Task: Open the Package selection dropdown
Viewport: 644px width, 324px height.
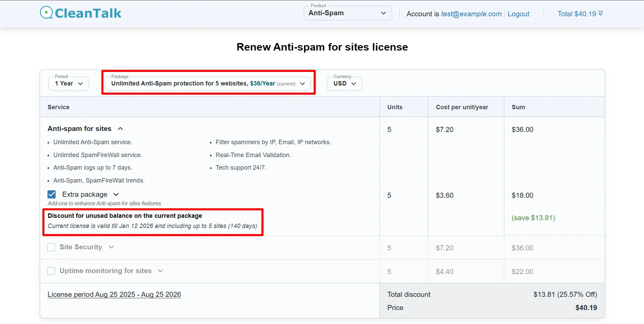Action: pos(208,84)
